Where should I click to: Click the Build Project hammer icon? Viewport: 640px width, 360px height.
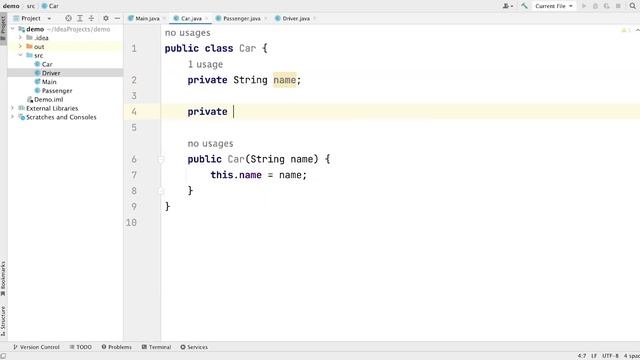524,6
